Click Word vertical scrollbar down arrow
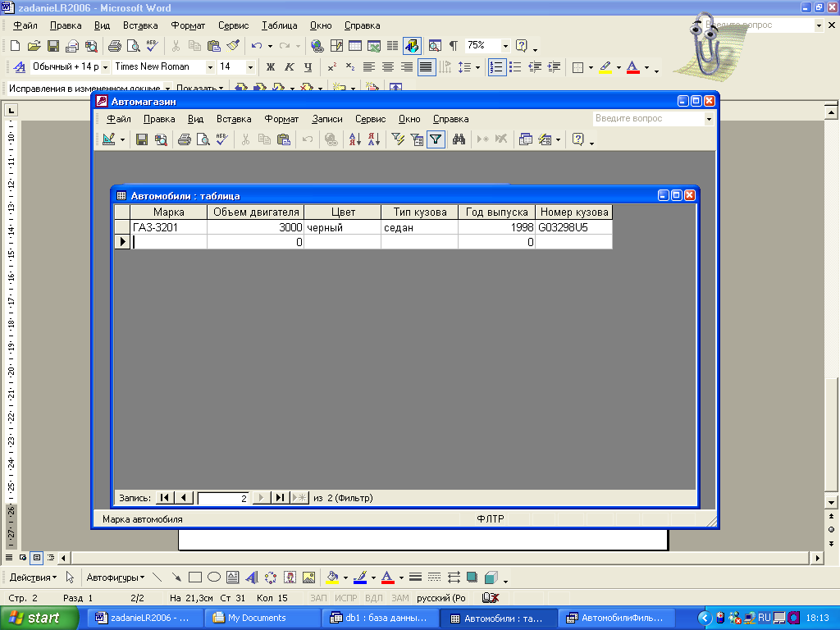The width and height of the screenshot is (840, 630). click(831, 502)
